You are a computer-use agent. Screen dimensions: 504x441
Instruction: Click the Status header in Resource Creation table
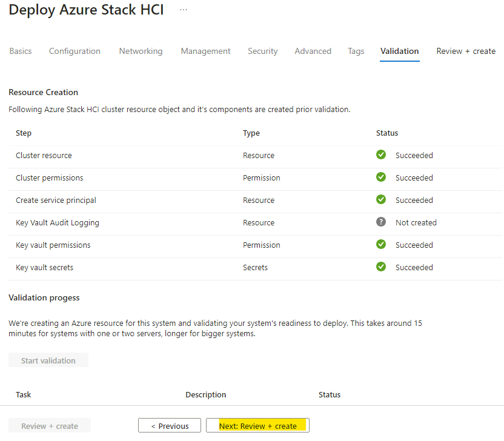point(387,133)
